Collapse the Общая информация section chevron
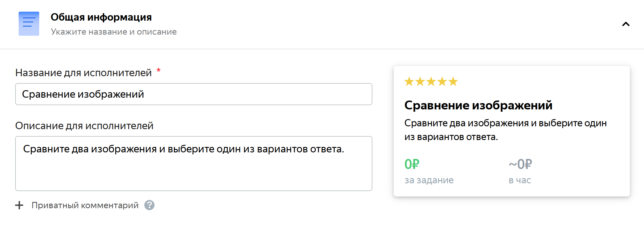The width and height of the screenshot is (644, 232). (626, 24)
